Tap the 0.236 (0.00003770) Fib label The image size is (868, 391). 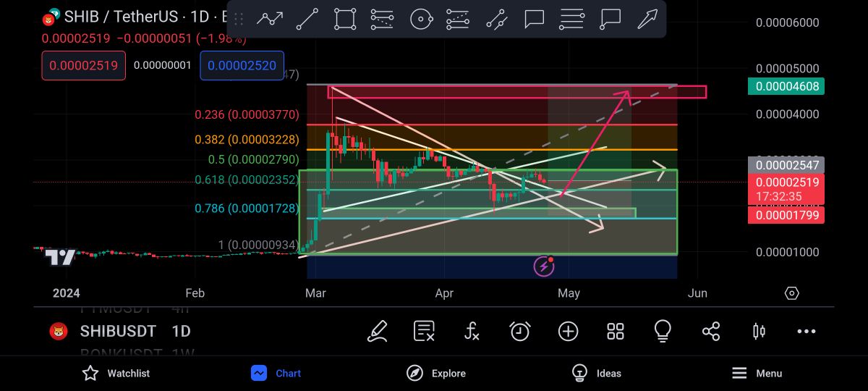[x=247, y=114]
